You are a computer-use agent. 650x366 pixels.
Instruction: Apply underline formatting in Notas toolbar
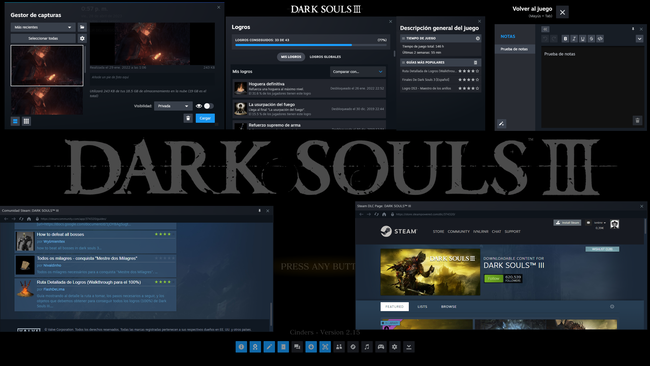(582, 39)
